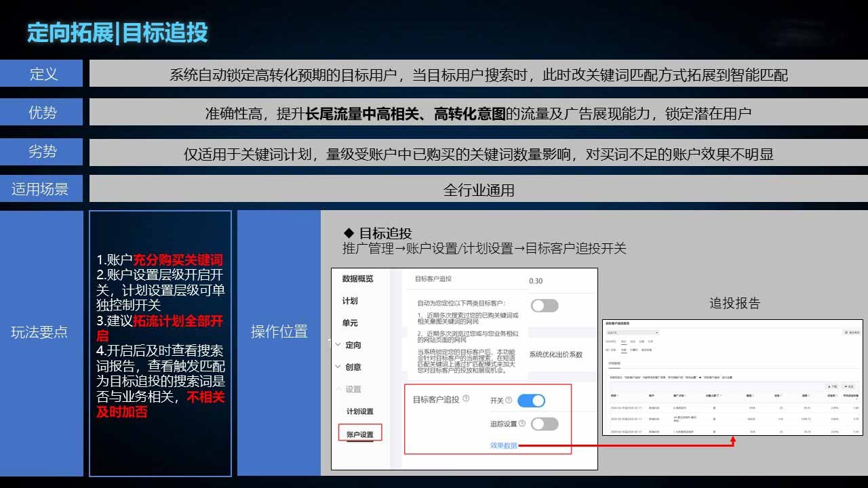The width and height of the screenshot is (868, 488).
Task: Select the 劣势 label cell
Action: 41,152
